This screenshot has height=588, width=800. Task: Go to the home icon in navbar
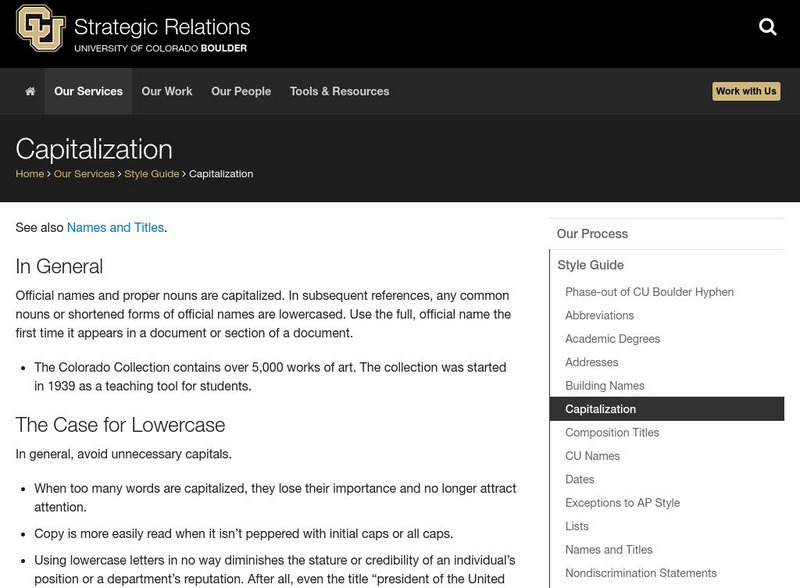coord(30,91)
